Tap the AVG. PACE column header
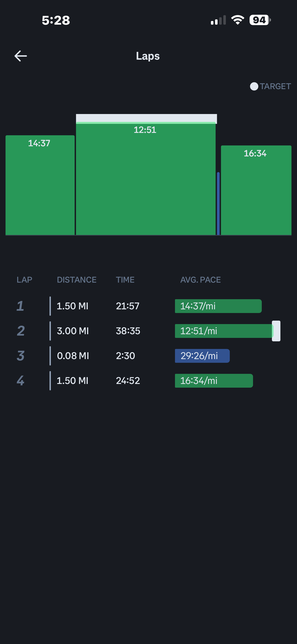The height and width of the screenshot is (644, 297). 201,280
